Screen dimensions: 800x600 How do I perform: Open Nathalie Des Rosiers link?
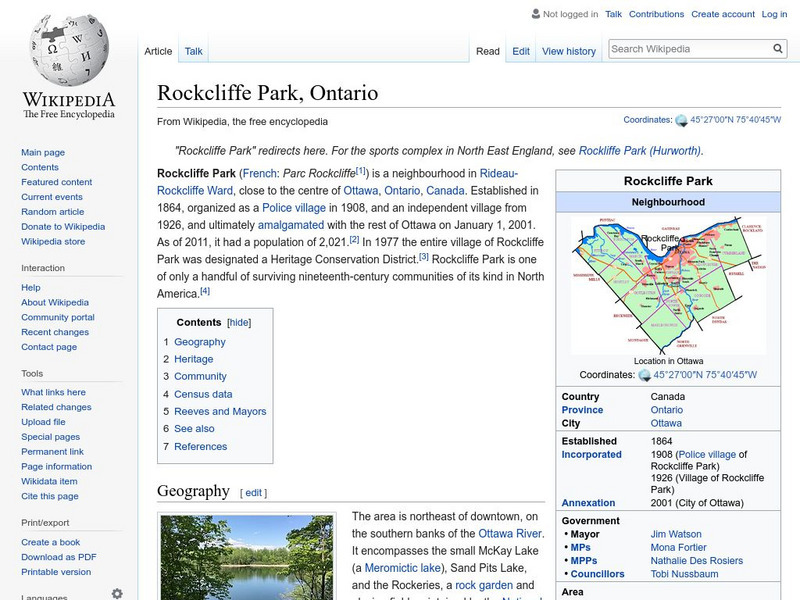click(x=696, y=561)
